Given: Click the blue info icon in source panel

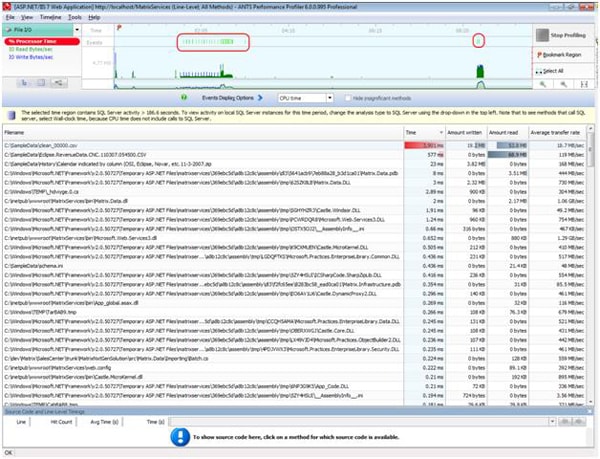Looking at the screenshot, I should pyautogui.click(x=180, y=437).
